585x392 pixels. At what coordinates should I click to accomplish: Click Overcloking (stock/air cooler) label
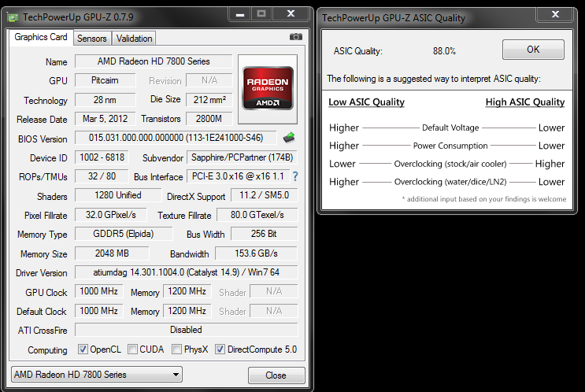click(x=450, y=164)
